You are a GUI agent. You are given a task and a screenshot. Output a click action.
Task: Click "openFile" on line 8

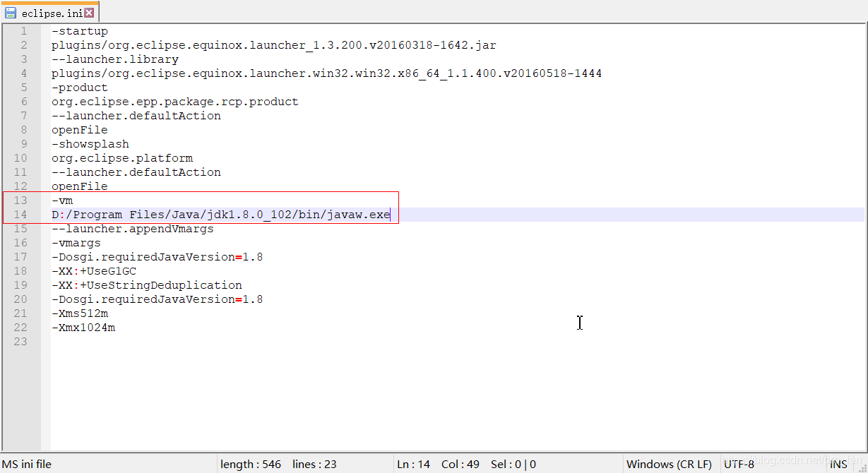coord(80,130)
